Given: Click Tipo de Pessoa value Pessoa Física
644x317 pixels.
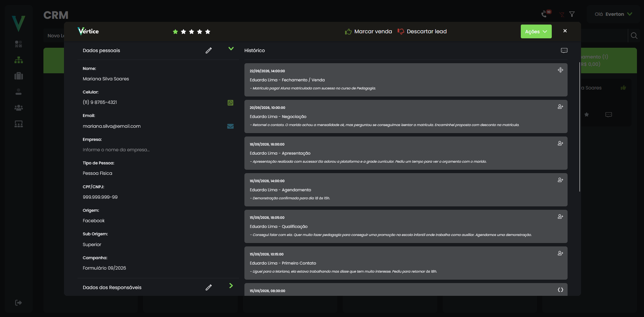Looking at the screenshot, I should click(x=98, y=173).
